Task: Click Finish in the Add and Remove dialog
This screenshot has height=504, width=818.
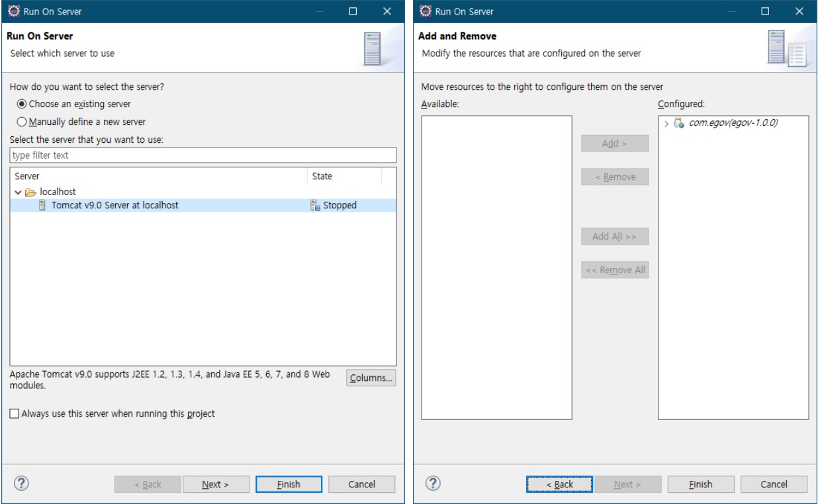Action: [x=701, y=484]
